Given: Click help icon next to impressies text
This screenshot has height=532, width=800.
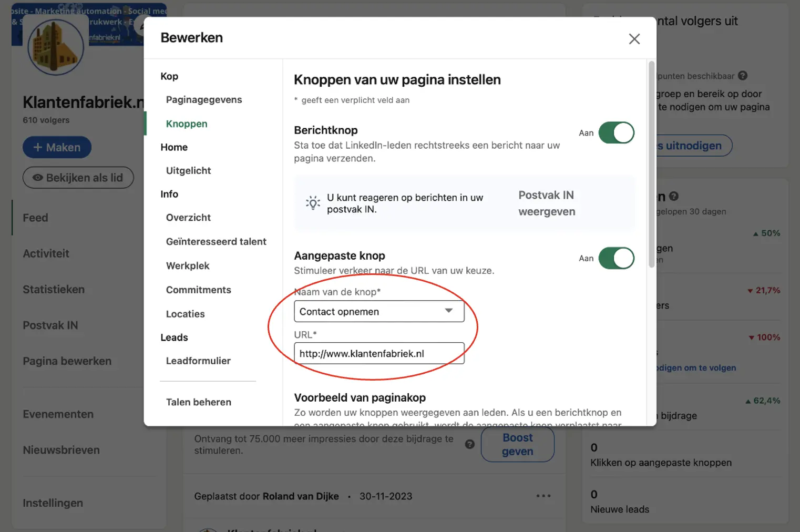Looking at the screenshot, I should 470,444.
